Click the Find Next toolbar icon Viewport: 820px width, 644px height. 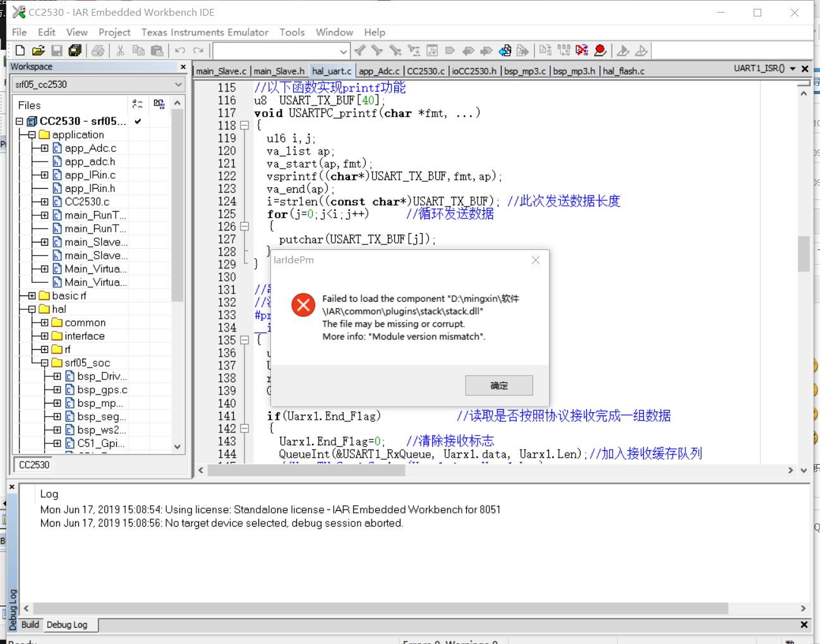coord(377,51)
